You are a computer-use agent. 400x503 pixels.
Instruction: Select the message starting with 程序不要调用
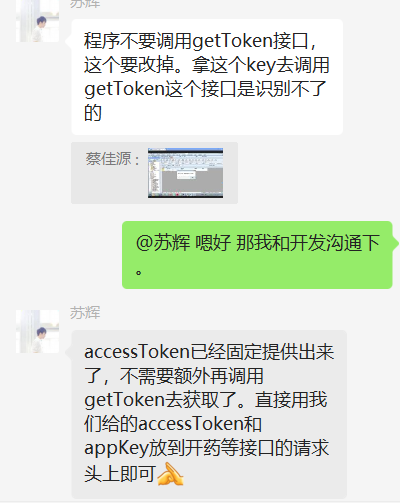coord(207,77)
